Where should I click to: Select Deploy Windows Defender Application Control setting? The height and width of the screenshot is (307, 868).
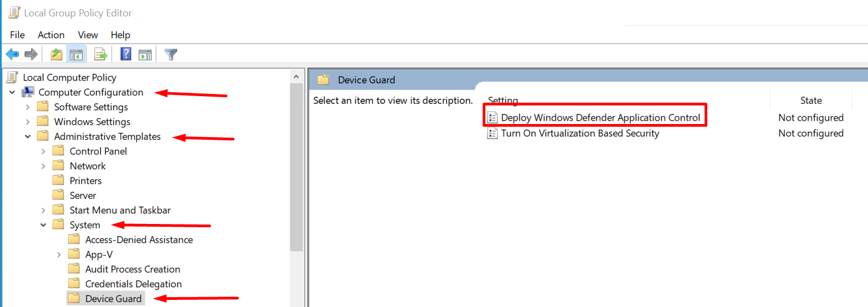tap(600, 117)
